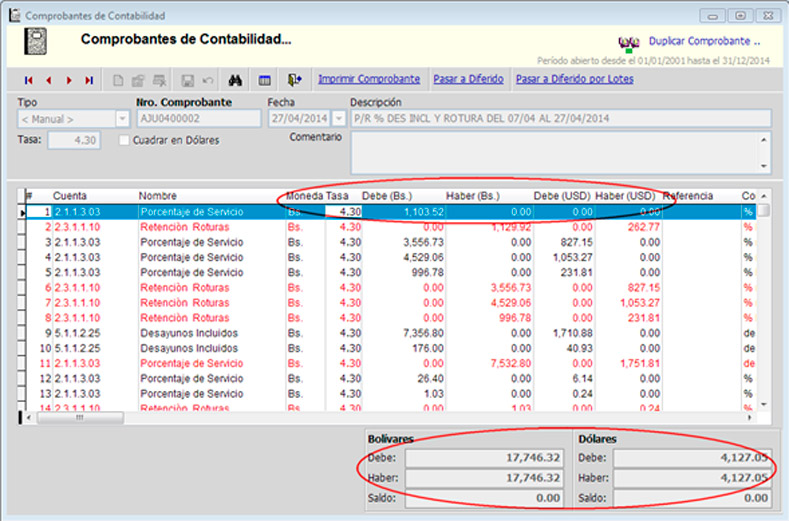The width and height of the screenshot is (789, 521).
Task: Enable Cuadrar en Dólares checkbox
Action: [124, 141]
